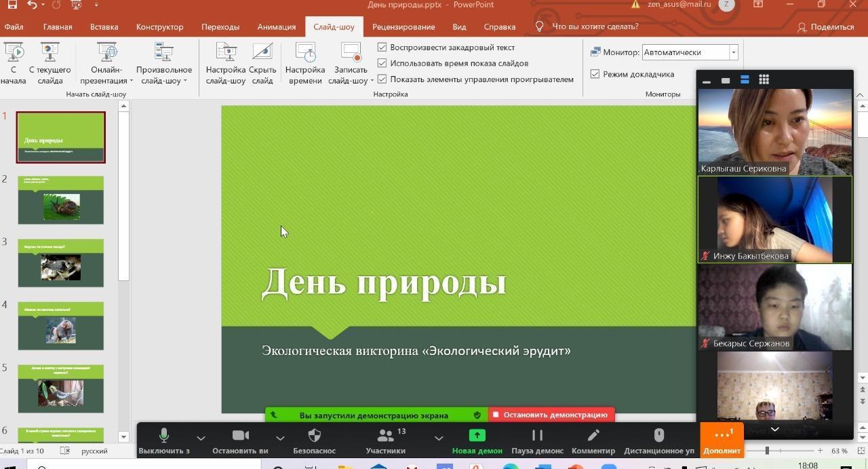Switch to the Анимация tab
Screen dimensions: 868x469
277,26
